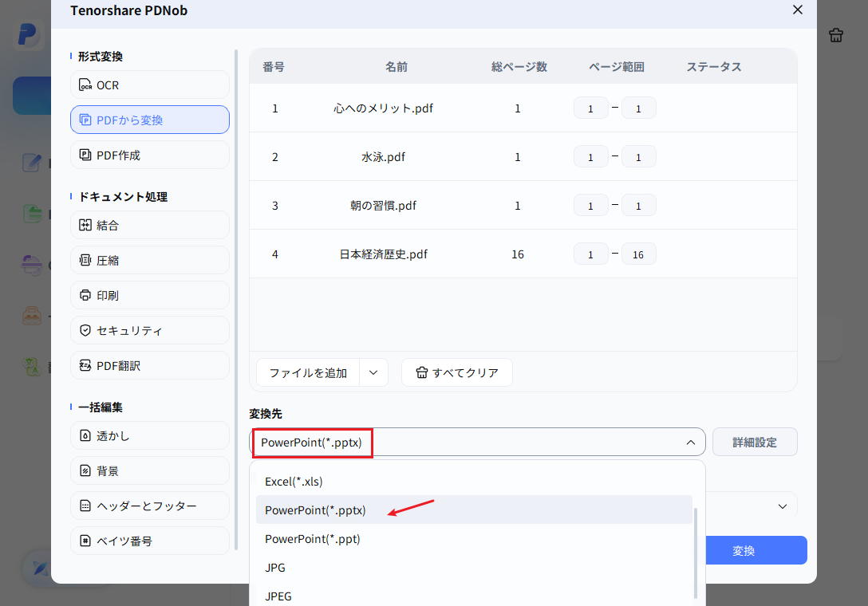Click the ステータス column header
Image resolution: width=868 pixels, height=606 pixels.
coord(713,66)
